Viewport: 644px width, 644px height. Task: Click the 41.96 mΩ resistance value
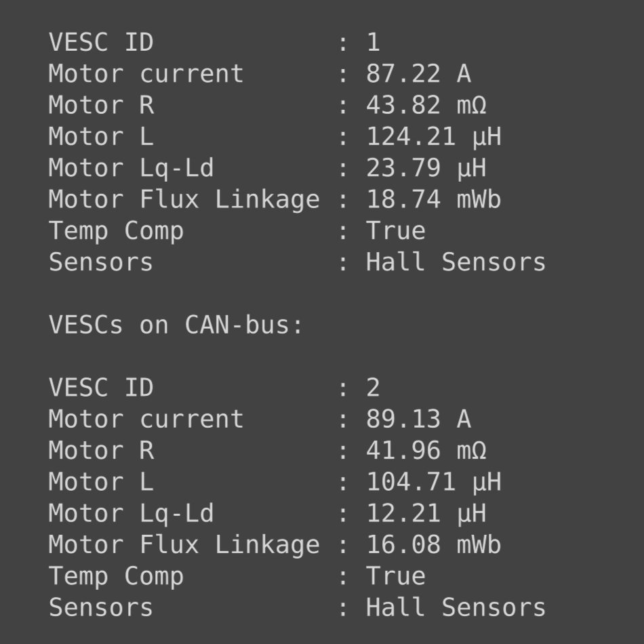pyautogui.click(x=426, y=450)
